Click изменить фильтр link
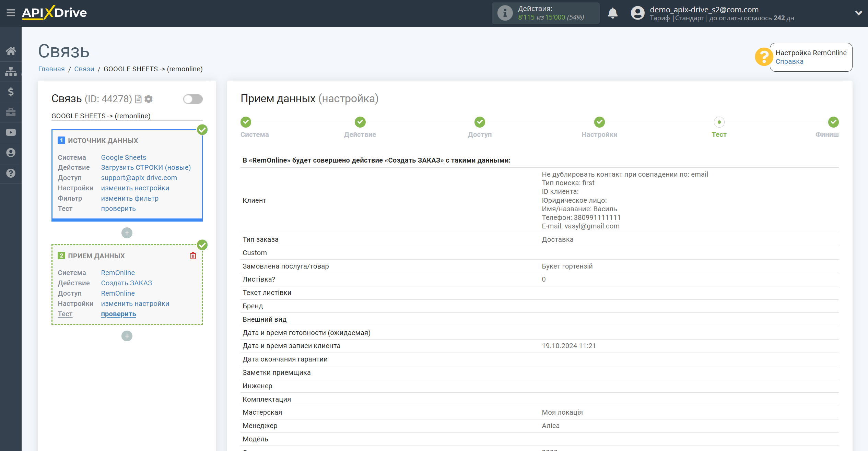The width and height of the screenshot is (868, 451). point(130,199)
